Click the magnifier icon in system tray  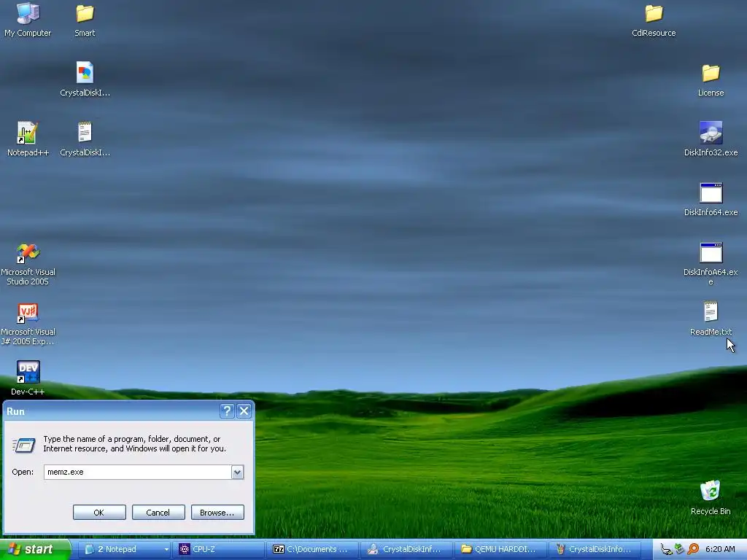693,549
